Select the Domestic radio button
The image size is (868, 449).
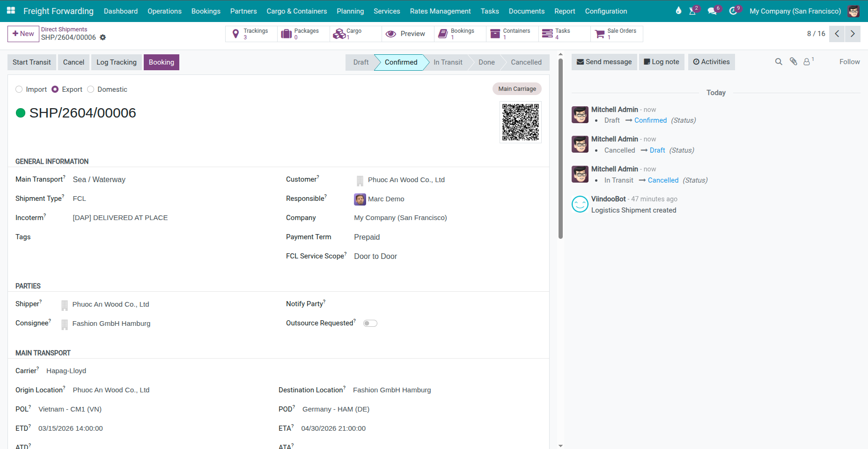pos(91,89)
